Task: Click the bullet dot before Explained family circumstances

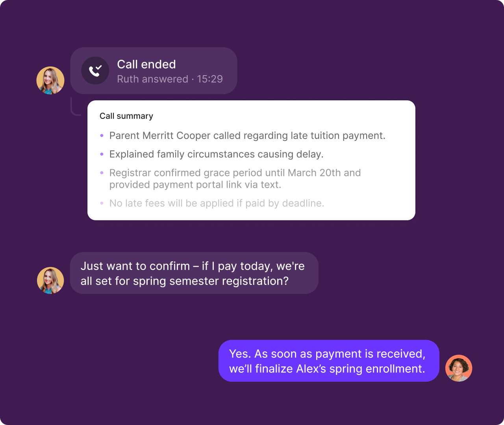Action: pyautogui.click(x=102, y=154)
